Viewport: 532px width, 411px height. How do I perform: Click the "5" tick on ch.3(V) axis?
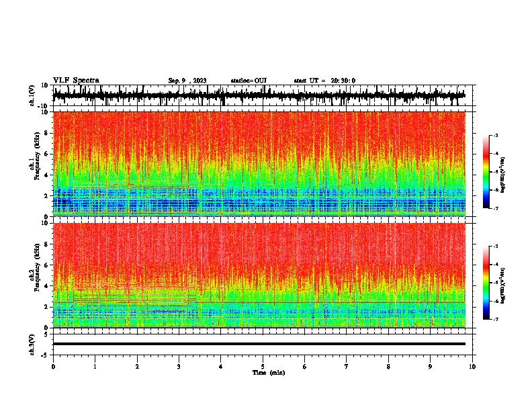47,334
